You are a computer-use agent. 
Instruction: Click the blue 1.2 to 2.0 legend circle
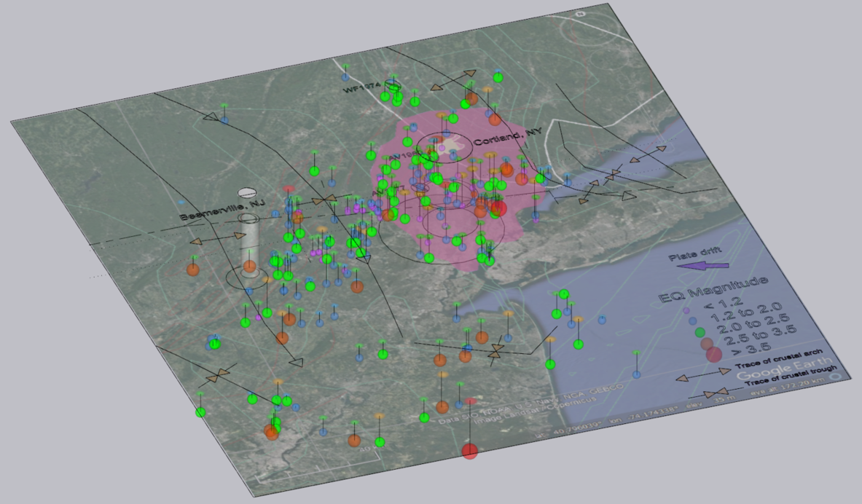(x=692, y=320)
